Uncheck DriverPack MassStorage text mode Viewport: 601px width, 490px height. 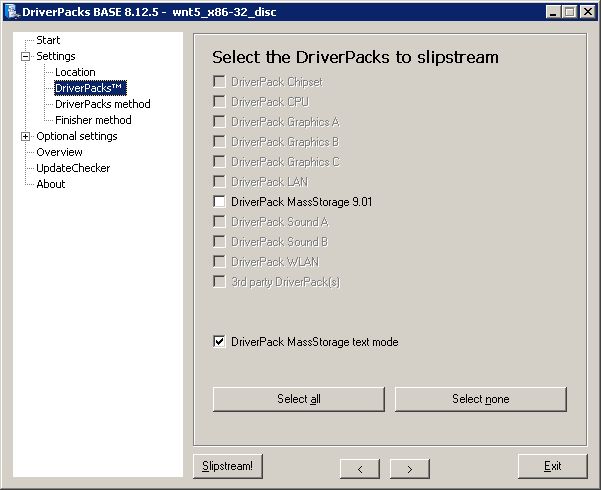click(219, 342)
